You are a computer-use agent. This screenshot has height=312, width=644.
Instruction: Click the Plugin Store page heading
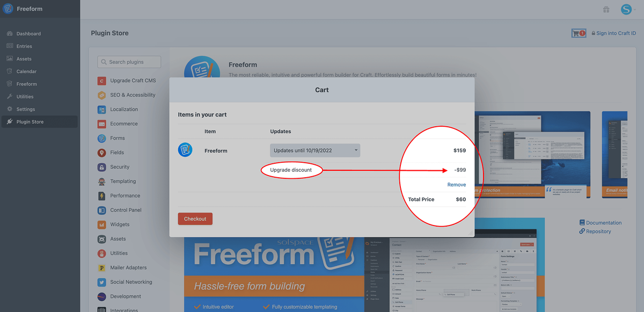click(109, 33)
